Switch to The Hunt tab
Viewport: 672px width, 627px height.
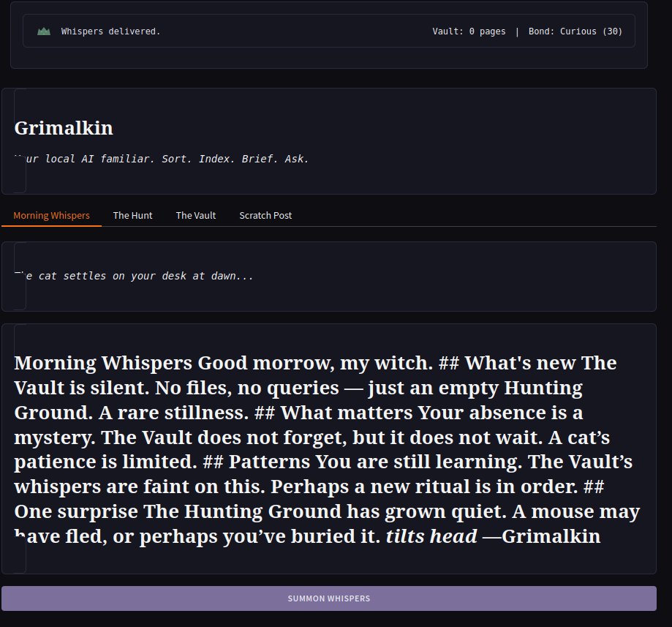132,215
